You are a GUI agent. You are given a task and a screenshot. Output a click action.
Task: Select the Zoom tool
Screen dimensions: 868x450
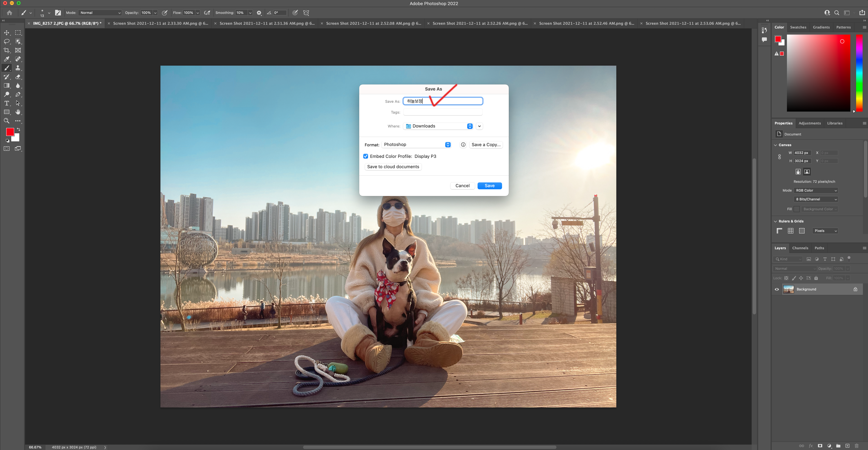pos(7,121)
